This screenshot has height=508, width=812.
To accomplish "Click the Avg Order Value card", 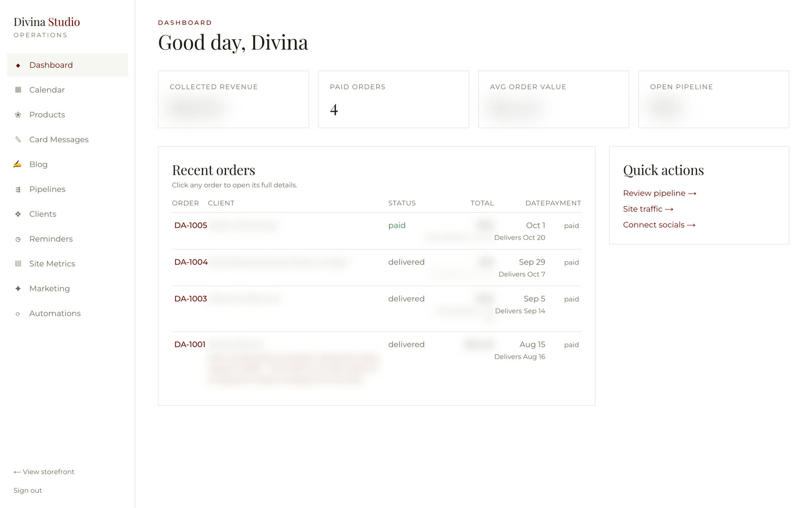I will tap(554, 100).
